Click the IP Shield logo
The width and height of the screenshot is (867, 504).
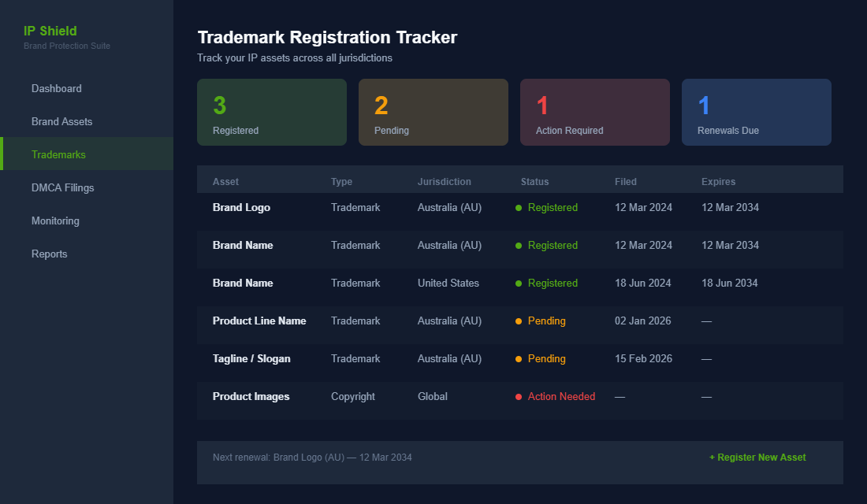[50, 31]
